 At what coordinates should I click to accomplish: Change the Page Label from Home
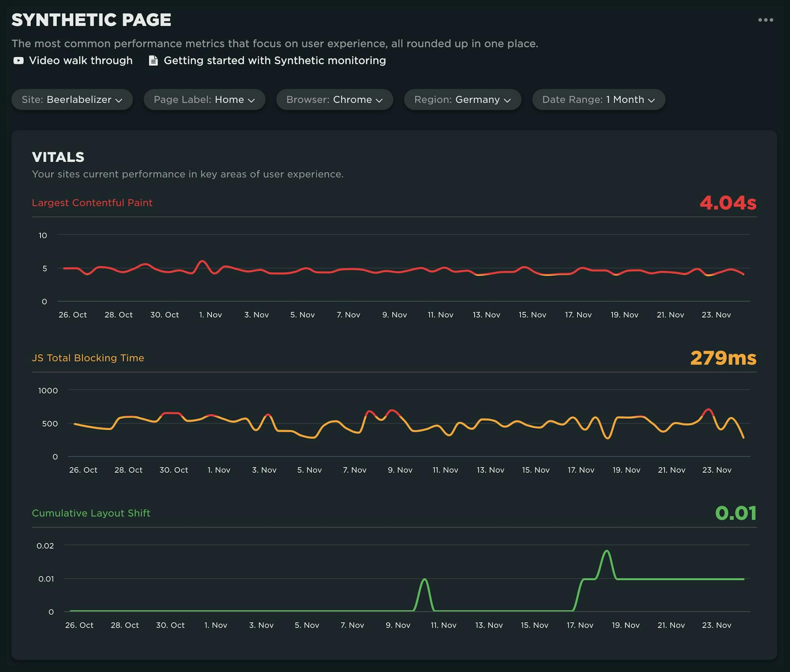204,100
